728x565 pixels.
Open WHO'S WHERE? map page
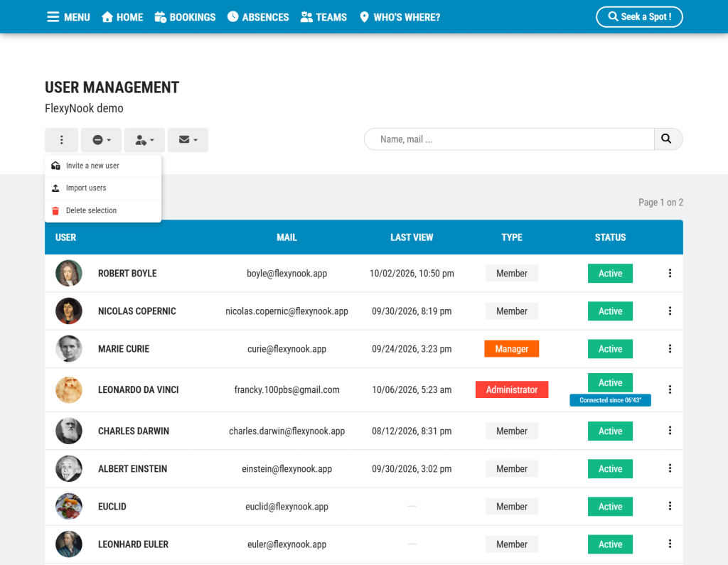tap(400, 17)
